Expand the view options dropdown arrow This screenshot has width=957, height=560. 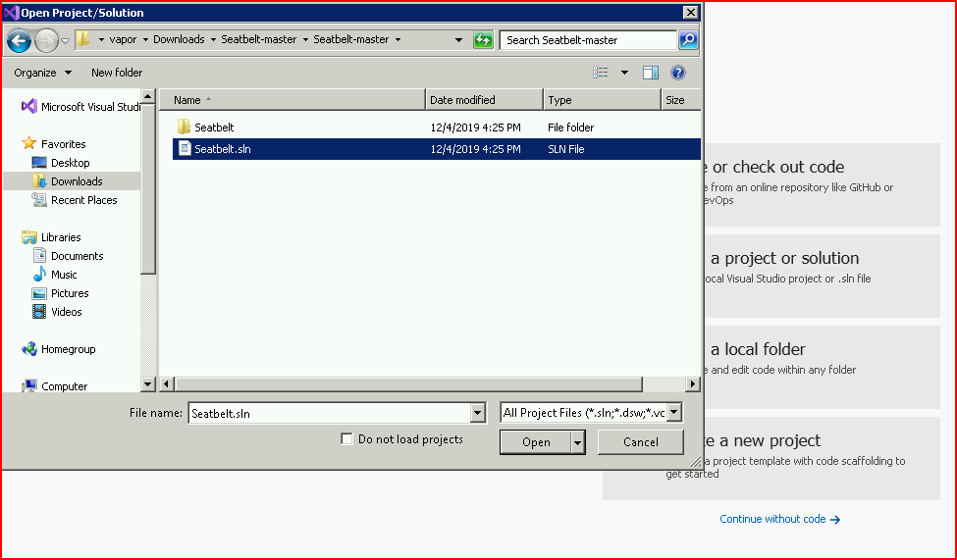point(624,73)
